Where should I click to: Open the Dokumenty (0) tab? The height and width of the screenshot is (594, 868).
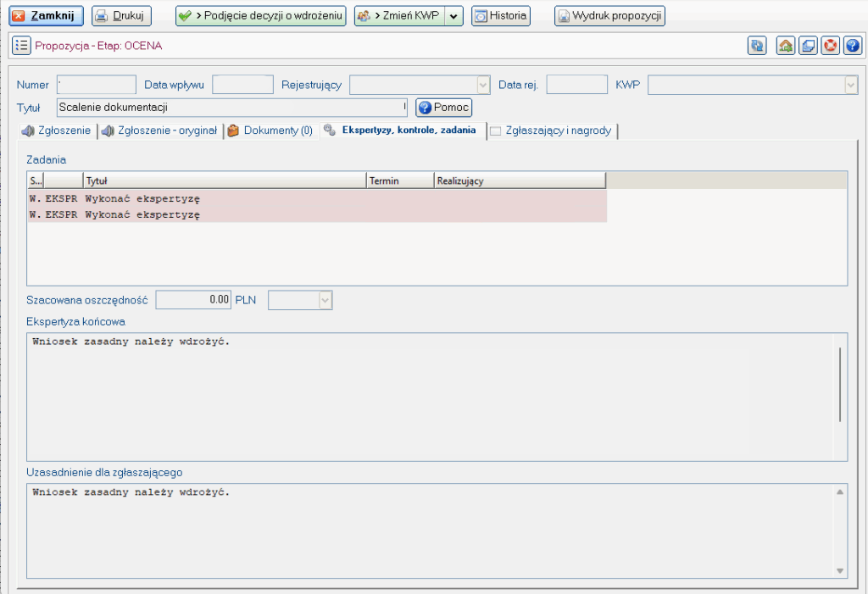pos(270,130)
